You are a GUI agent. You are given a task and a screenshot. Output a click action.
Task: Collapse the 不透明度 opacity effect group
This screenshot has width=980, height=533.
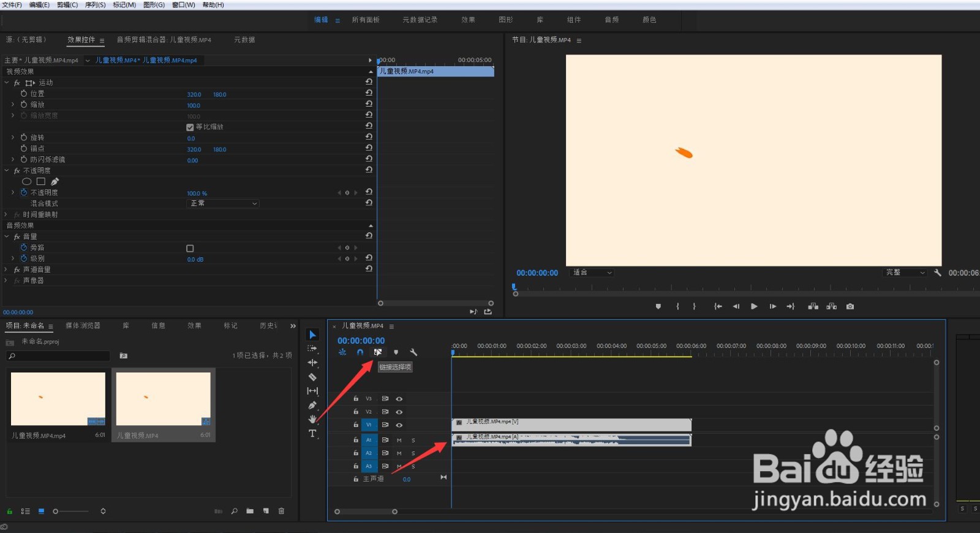click(x=7, y=171)
